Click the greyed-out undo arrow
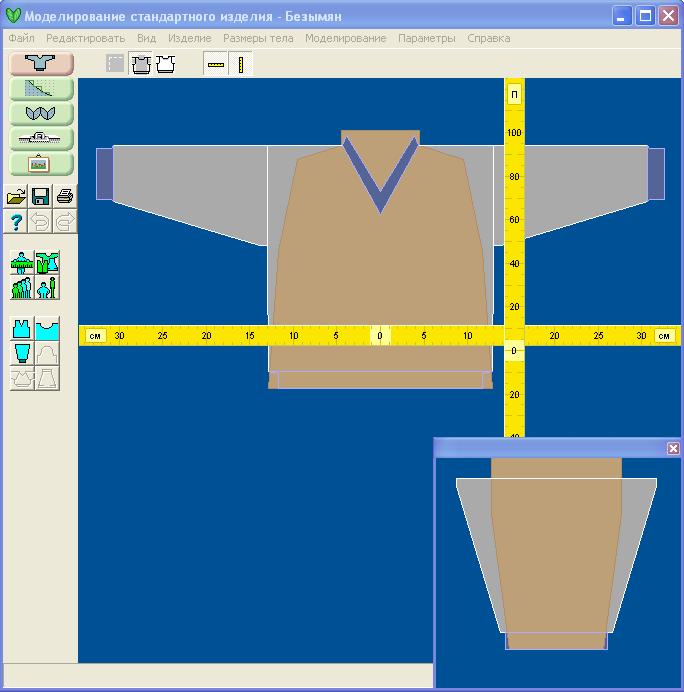Image resolution: width=684 pixels, height=692 pixels. point(40,221)
